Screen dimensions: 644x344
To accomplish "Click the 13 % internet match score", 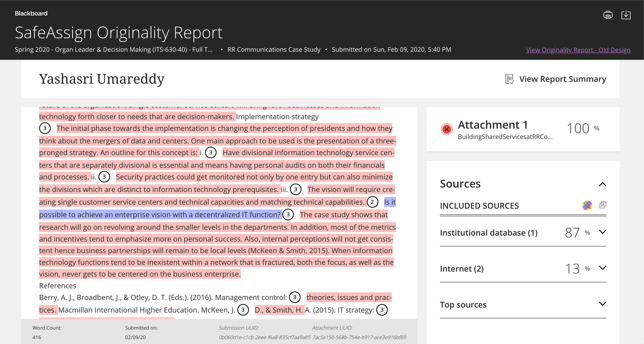I will [x=577, y=269].
